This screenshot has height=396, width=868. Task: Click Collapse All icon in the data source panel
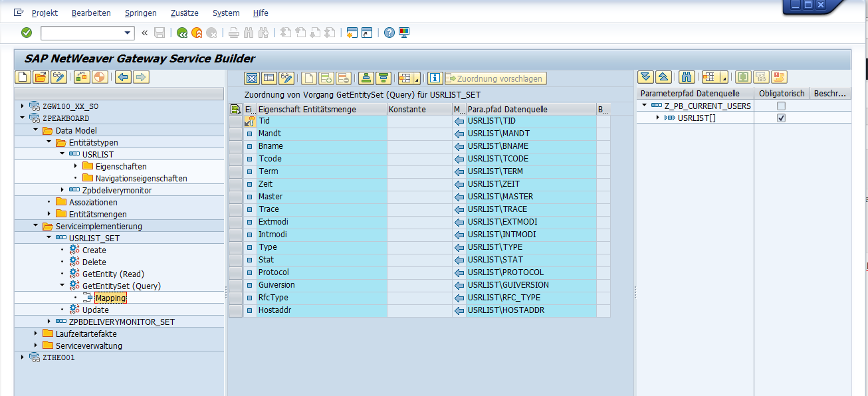coord(663,77)
